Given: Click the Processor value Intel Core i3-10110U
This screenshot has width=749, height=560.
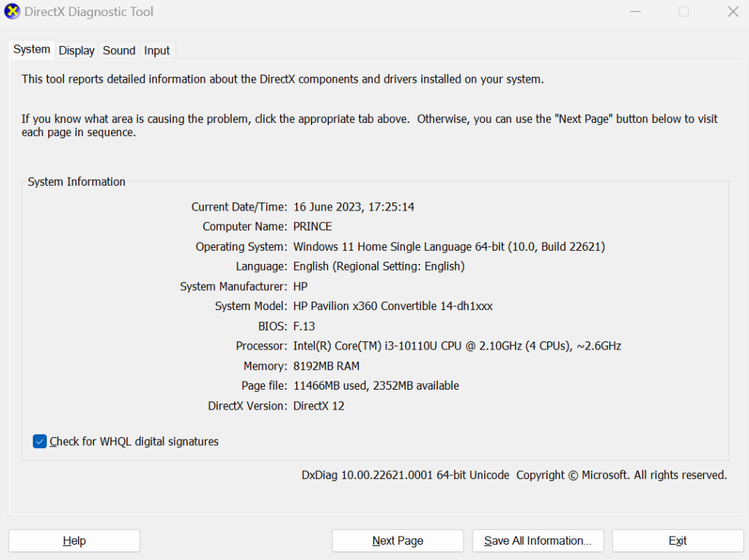Looking at the screenshot, I should (x=457, y=346).
